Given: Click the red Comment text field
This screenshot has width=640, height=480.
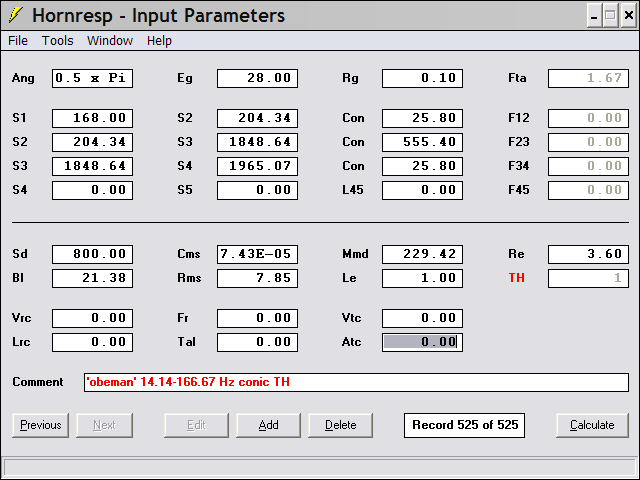Looking at the screenshot, I should tap(356, 382).
